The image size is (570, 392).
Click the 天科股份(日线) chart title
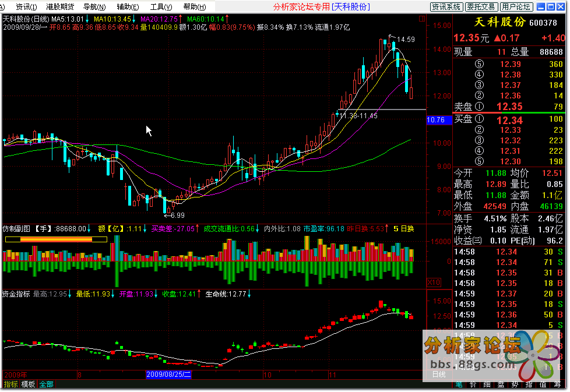26,19
